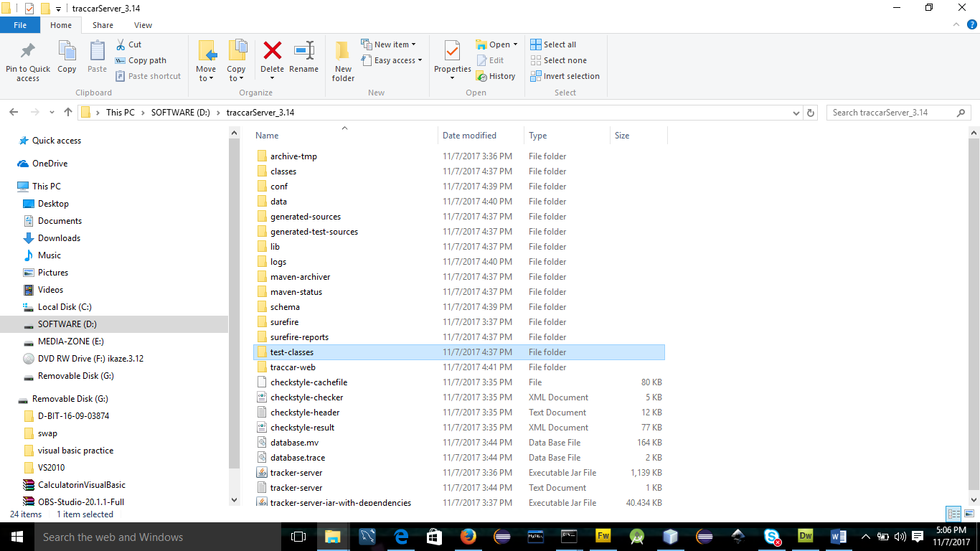Select the checkstyle-cachefile file

pos(459,382)
